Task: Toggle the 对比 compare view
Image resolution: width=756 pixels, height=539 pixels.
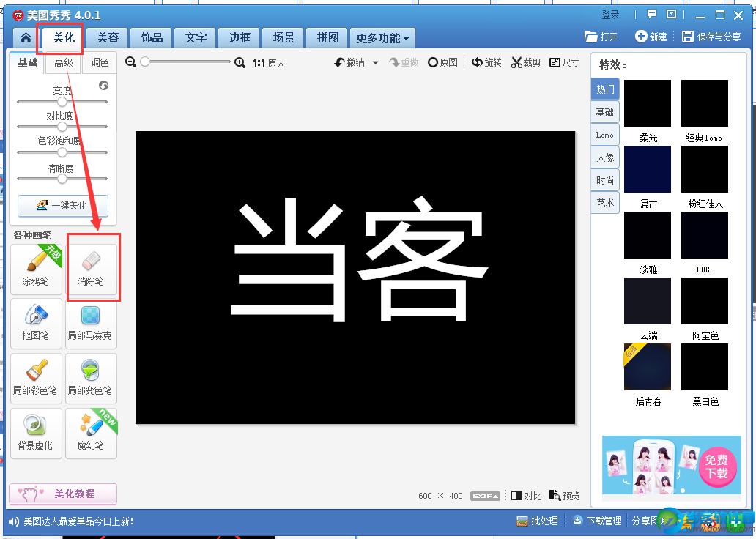Action: 527,496
